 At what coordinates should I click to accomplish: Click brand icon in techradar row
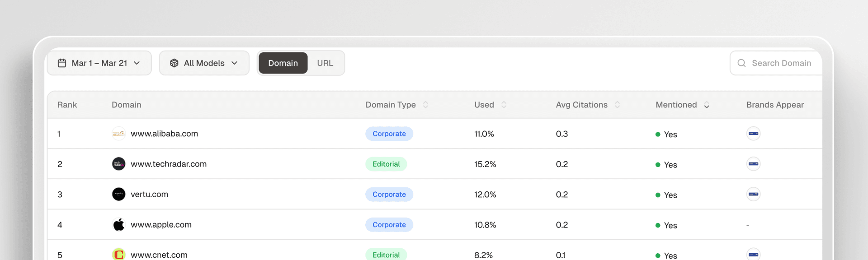(x=753, y=164)
